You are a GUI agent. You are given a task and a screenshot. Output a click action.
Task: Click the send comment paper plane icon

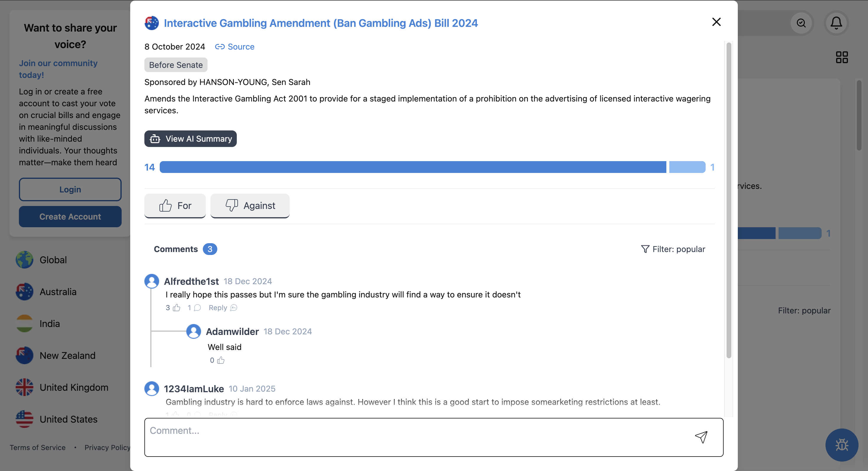(x=701, y=437)
